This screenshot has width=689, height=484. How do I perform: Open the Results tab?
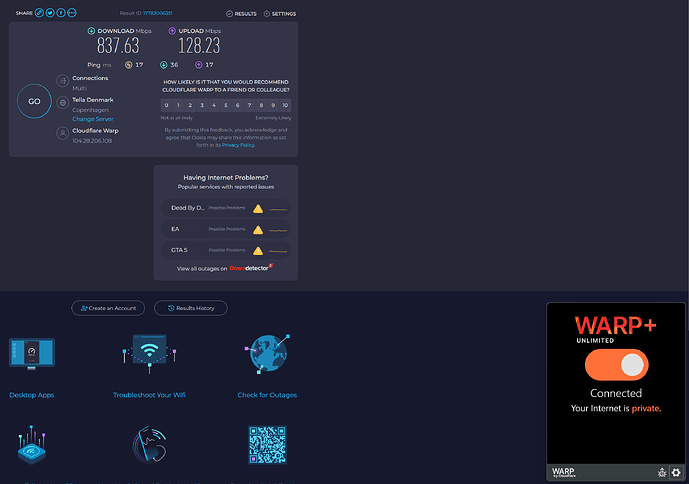[x=241, y=14]
